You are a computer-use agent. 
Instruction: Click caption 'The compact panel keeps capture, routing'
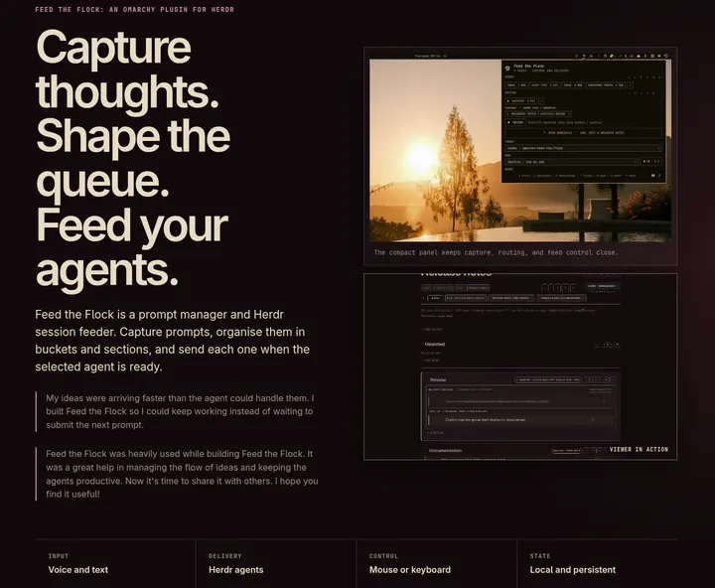pos(496,252)
